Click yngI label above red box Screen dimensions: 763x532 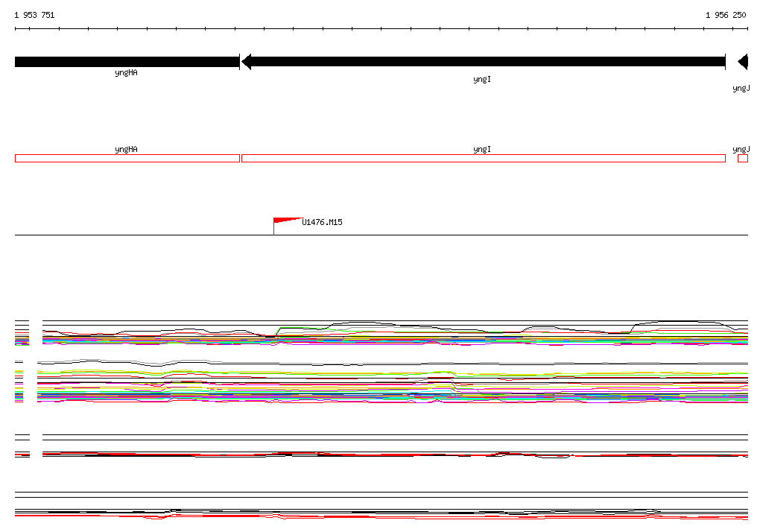pos(482,150)
